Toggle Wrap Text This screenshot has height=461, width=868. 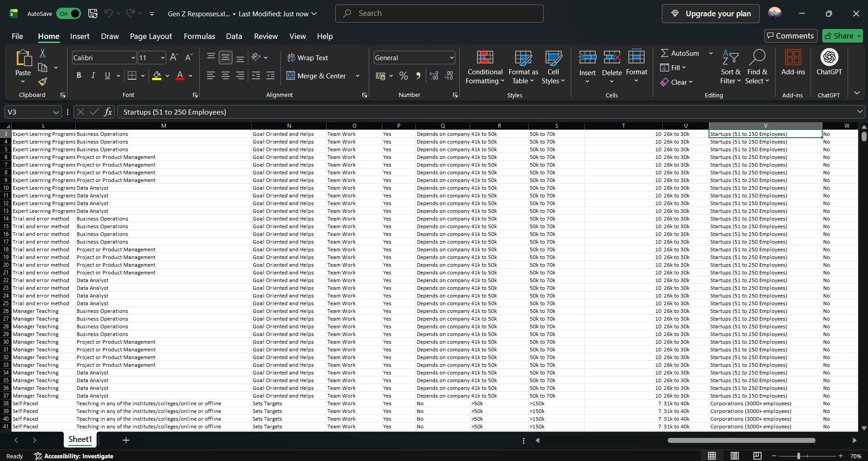pyautogui.click(x=308, y=58)
